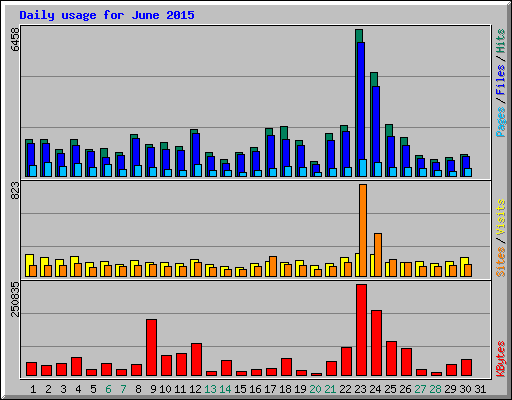Screen dimensions: 512x400
Task: Click day 2 on the x-axis
Action: click(x=48, y=389)
